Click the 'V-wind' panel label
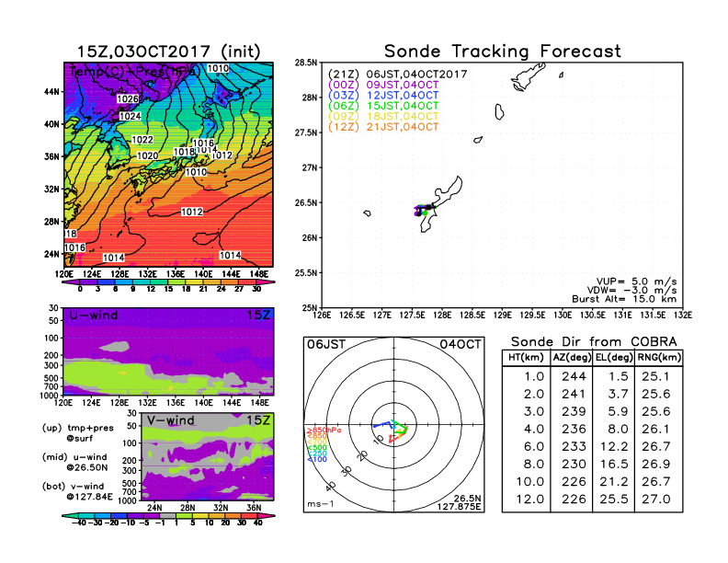 click(170, 420)
